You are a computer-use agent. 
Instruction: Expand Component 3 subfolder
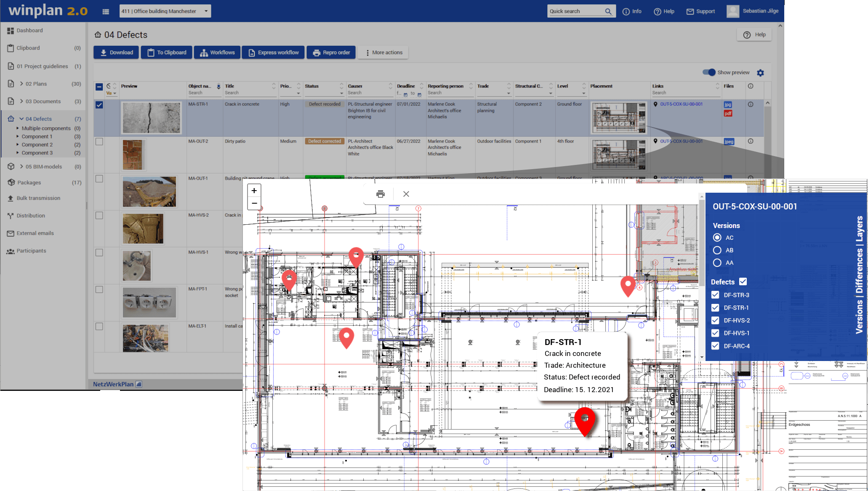18,153
